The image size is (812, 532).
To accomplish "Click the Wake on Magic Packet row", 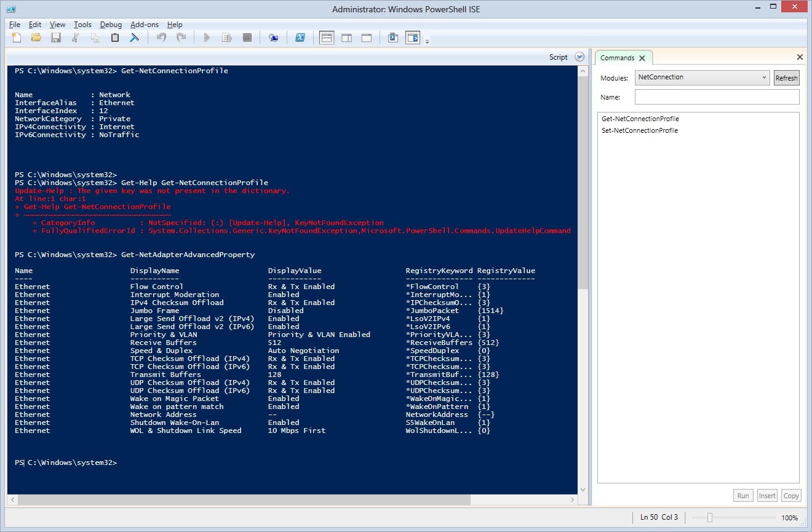I will click(252, 399).
